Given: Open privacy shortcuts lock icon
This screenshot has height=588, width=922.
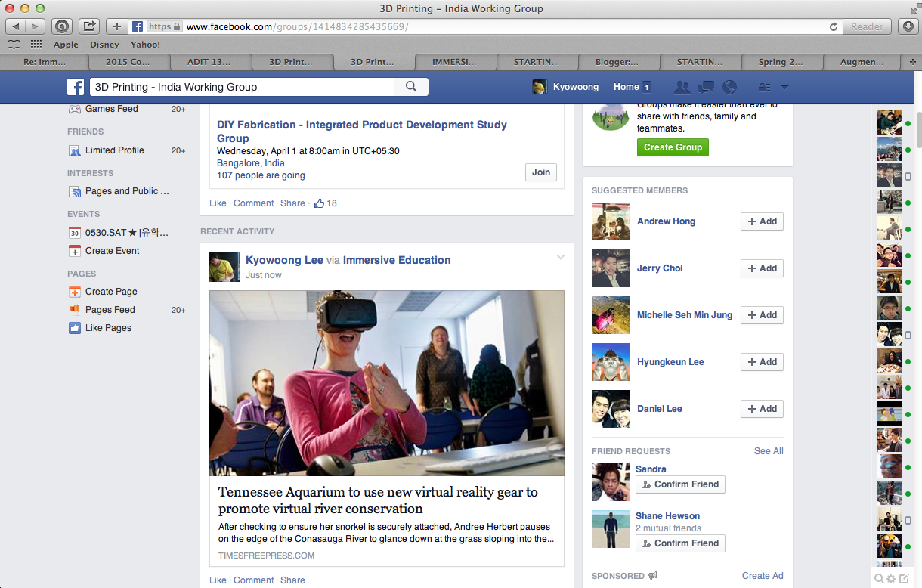Looking at the screenshot, I should tap(764, 87).
